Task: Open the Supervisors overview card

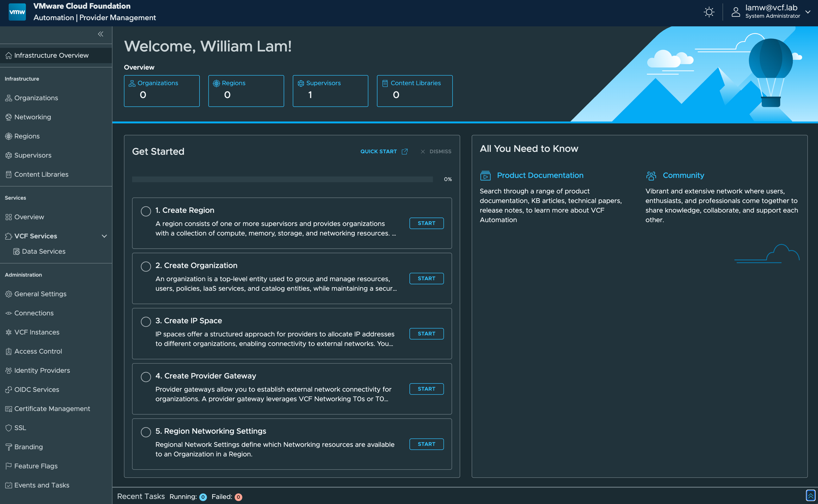Action: click(330, 90)
